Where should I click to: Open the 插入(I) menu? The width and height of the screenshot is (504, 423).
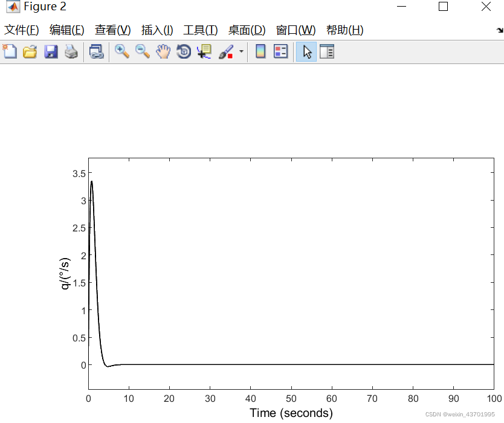coord(157,30)
